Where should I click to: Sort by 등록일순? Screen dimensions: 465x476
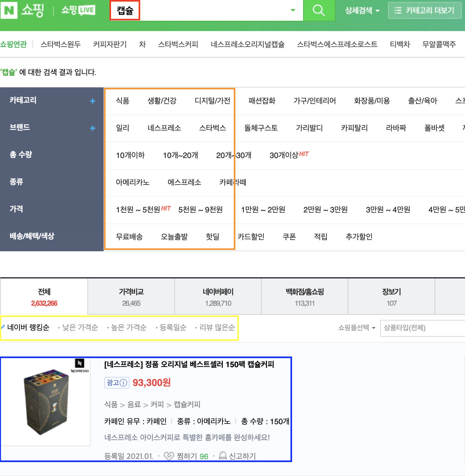click(x=173, y=327)
